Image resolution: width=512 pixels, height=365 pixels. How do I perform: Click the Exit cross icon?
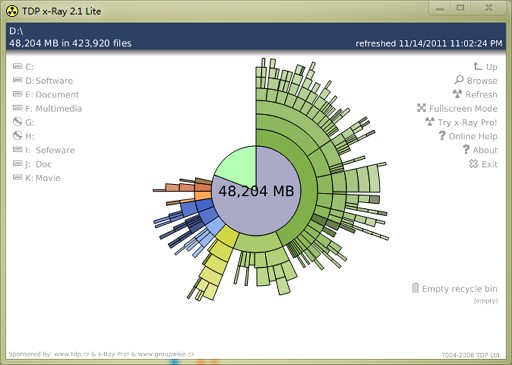(x=473, y=163)
